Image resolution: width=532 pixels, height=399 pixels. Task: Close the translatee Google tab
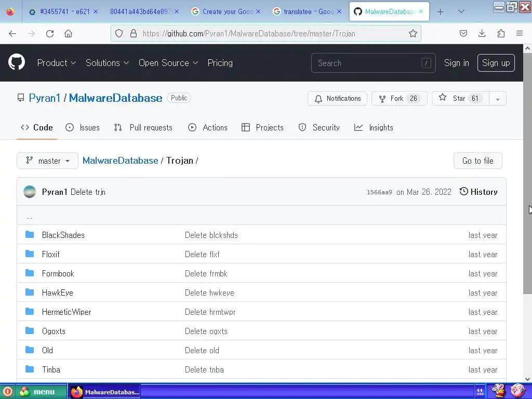(x=339, y=11)
